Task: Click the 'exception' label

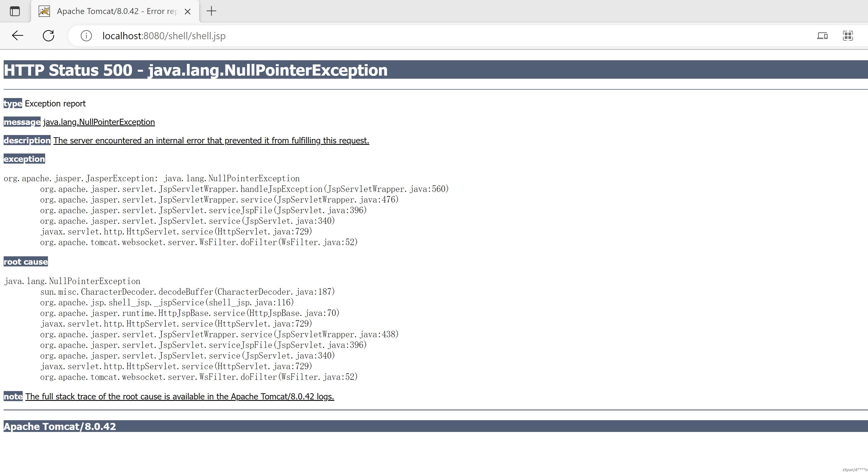Action: tap(24, 159)
